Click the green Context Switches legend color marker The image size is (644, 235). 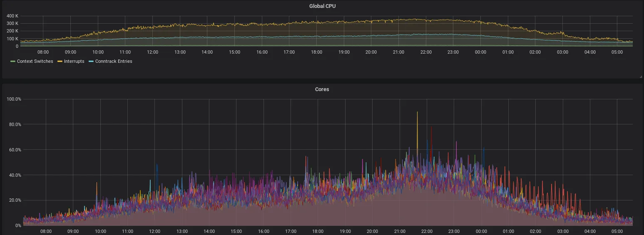13,62
